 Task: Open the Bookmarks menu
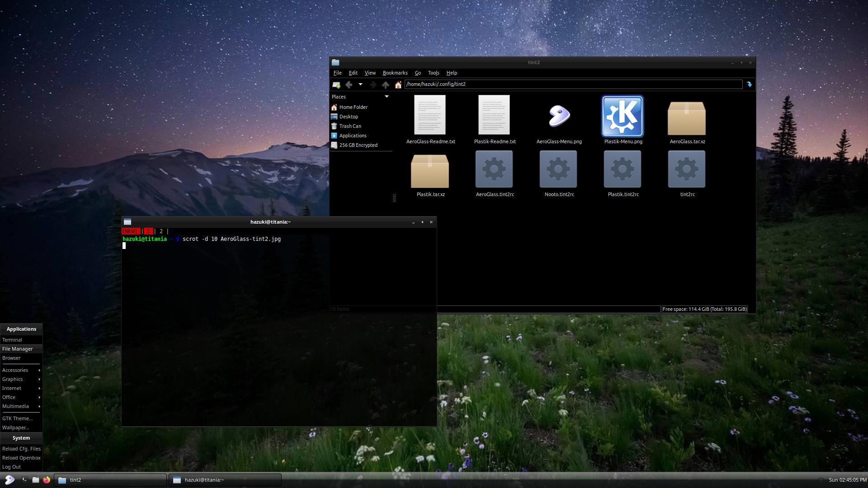point(395,73)
